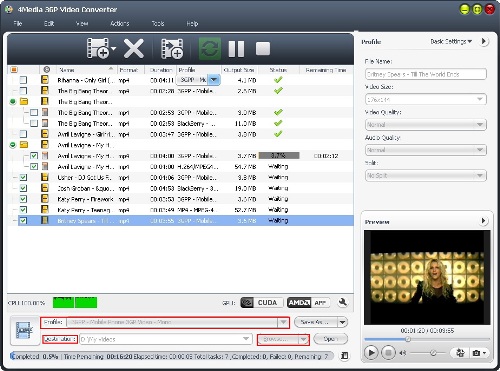
Task: Enable CUDA GPU acceleration
Action: click(262, 303)
